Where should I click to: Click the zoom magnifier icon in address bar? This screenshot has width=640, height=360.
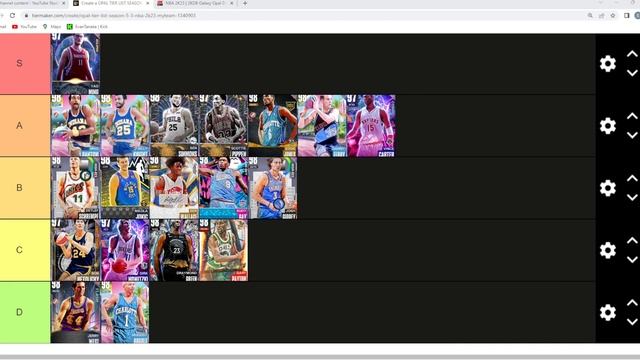click(590, 16)
